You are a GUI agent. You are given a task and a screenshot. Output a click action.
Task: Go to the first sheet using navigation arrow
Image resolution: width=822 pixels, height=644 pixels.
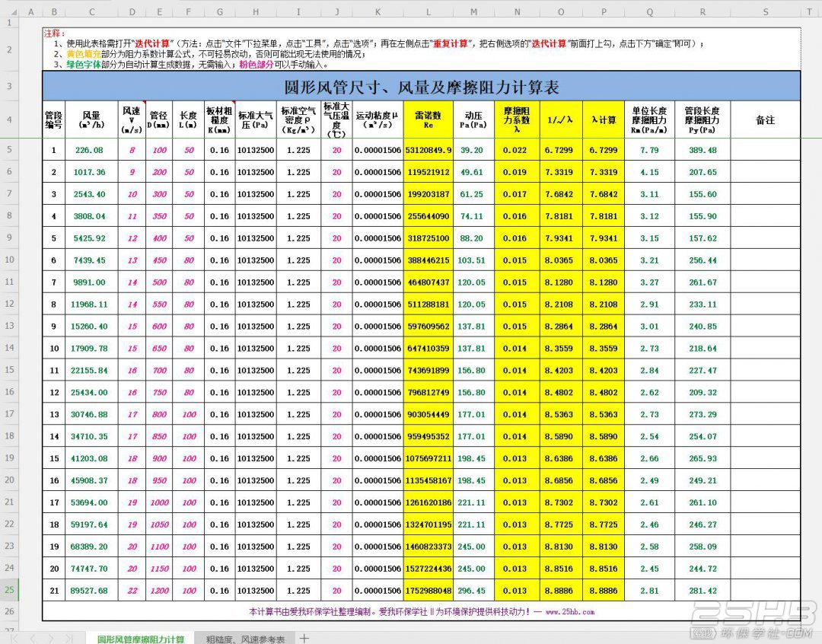[14, 638]
